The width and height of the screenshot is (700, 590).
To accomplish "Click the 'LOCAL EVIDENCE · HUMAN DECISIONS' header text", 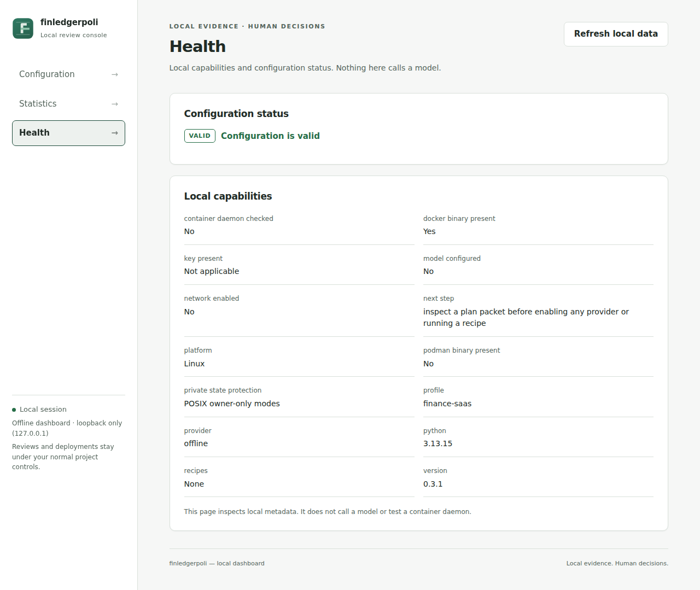I will [247, 26].
